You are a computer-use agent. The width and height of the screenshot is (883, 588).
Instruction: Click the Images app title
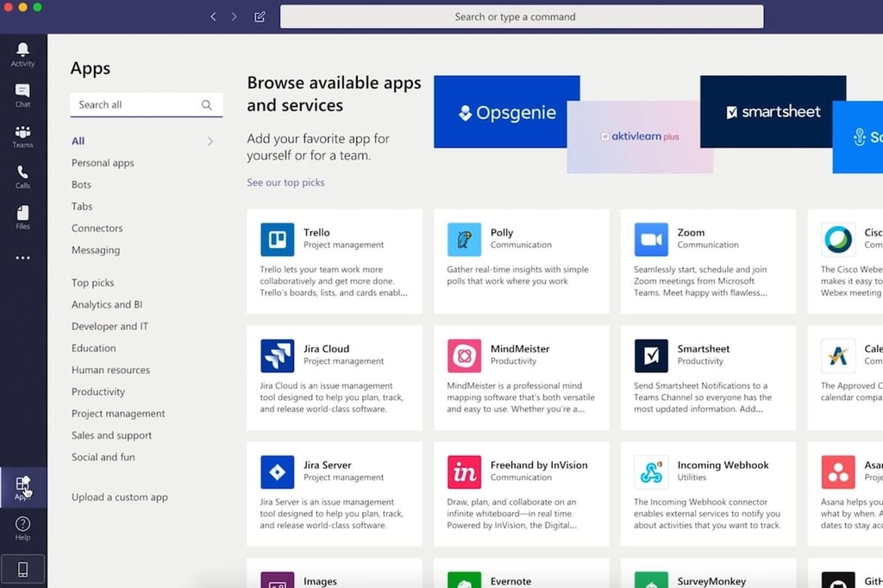pyautogui.click(x=320, y=581)
